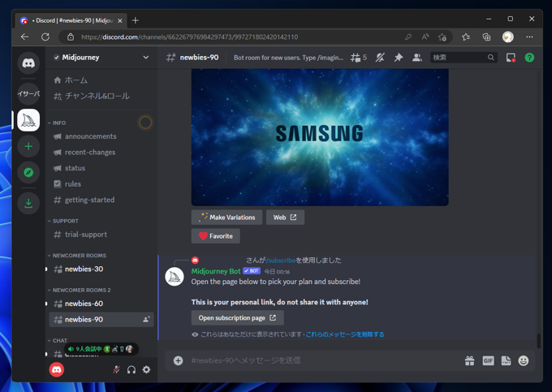Open Explore Discoverable Servers compass icon
Image resolution: width=552 pixels, height=392 pixels.
click(x=28, y=172)
